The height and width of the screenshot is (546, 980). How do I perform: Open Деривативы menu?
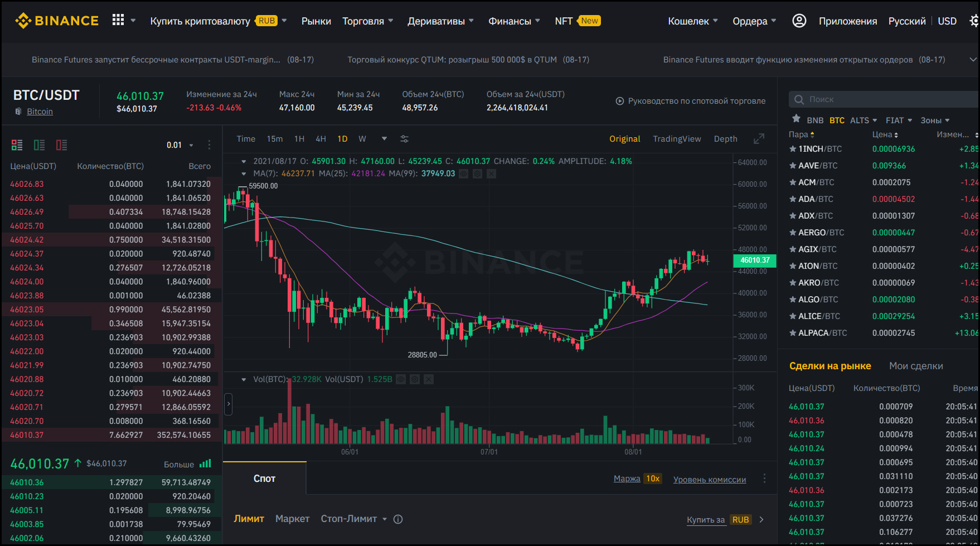click(441, 21)
